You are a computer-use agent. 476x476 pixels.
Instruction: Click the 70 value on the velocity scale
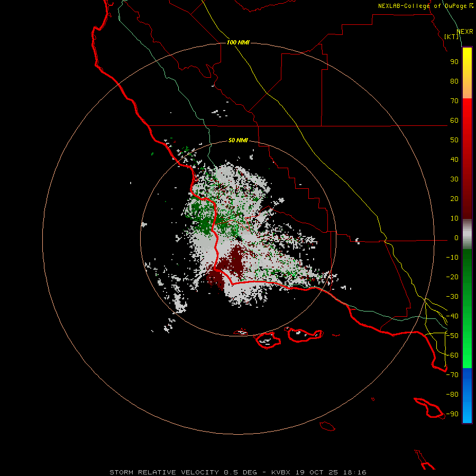(454, 101)
